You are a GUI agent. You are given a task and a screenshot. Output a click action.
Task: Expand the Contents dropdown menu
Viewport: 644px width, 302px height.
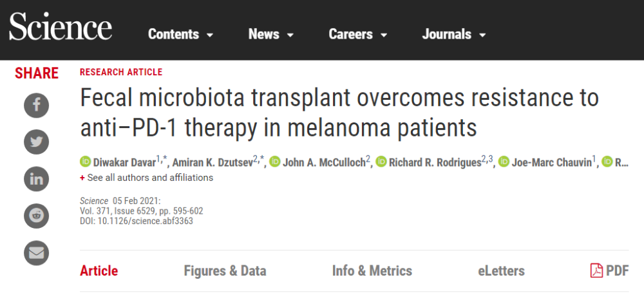[180, 34]
